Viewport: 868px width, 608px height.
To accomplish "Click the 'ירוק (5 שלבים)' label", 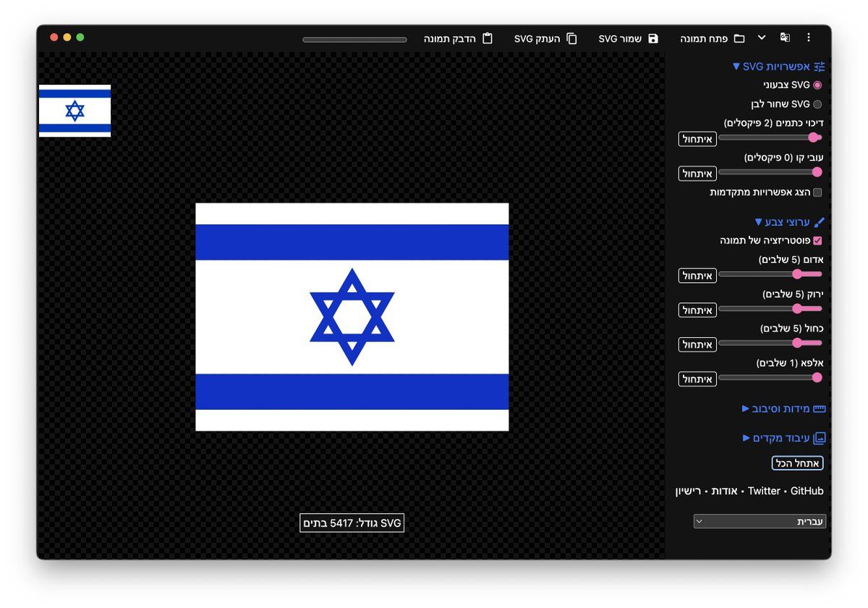I will (793, 294).
